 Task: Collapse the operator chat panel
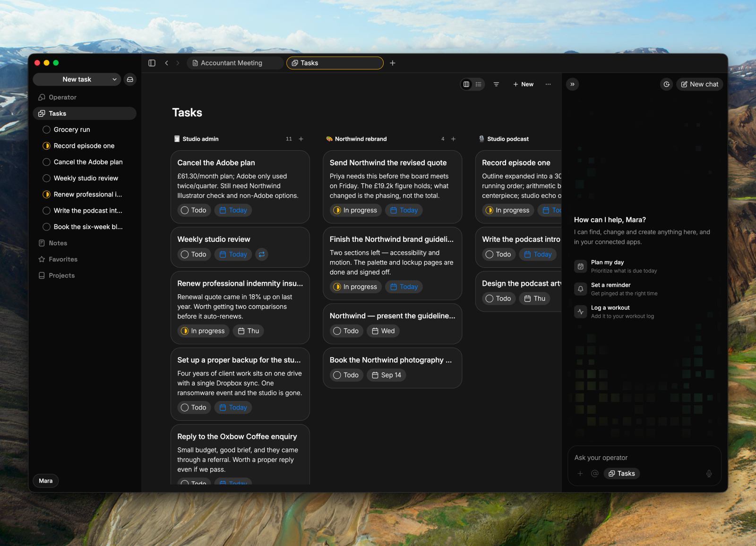pyautogui.click(x=572, y=84)
